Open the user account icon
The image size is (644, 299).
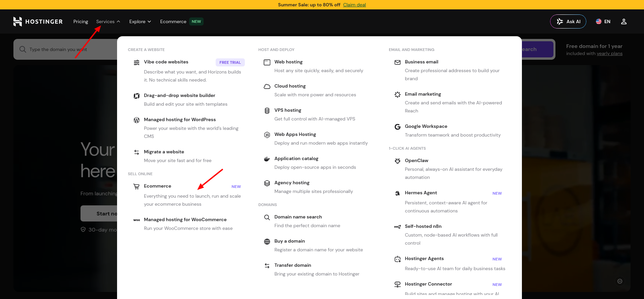pos(624,21)
